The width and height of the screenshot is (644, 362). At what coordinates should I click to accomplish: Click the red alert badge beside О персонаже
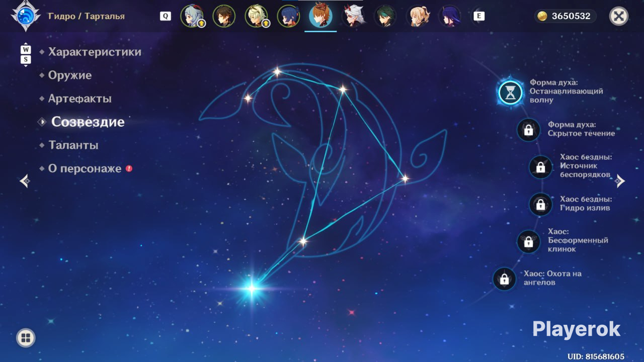pyautogui.click(x=129, y=168)
